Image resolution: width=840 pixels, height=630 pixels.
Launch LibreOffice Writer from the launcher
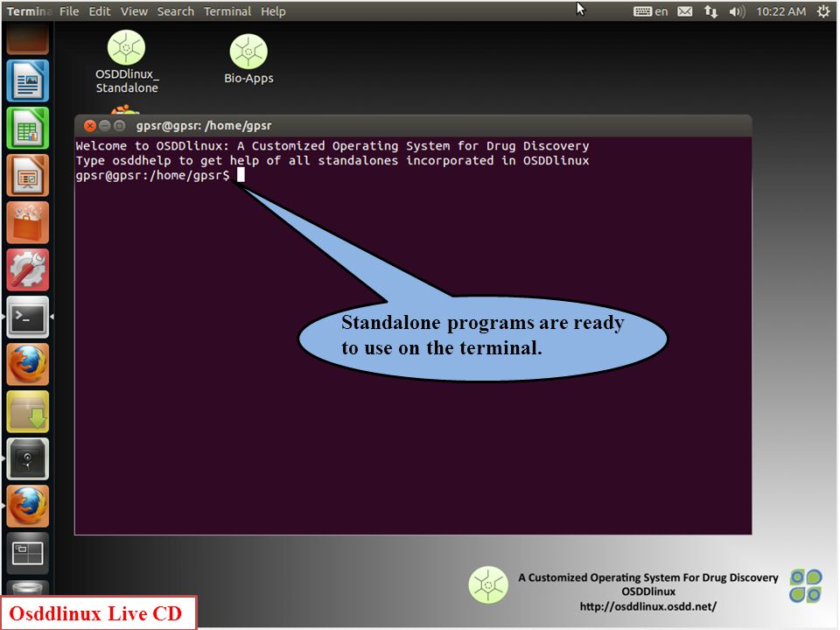coord(28,80)
